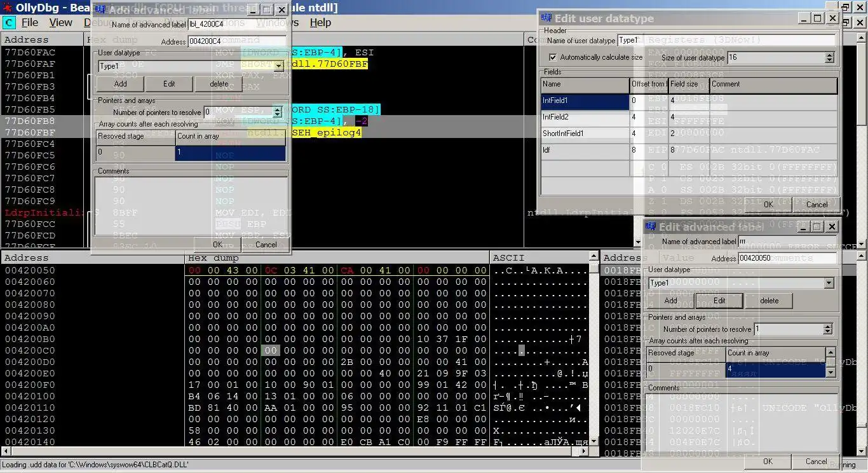Open the Help menu

click(320, 22)
